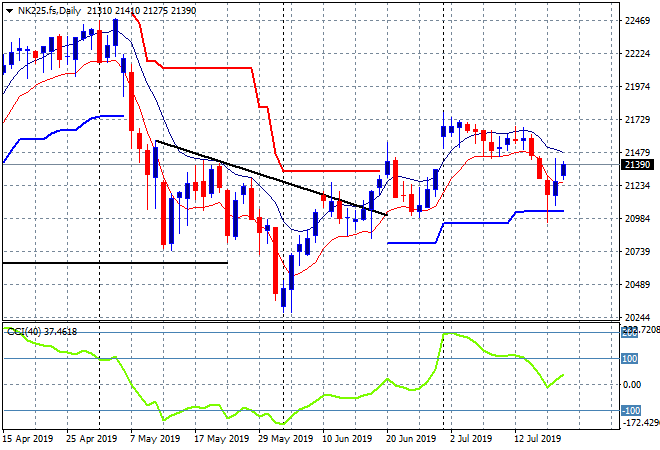
Task: Click the 29 May 2019 date label
Action: click(286, 439)
